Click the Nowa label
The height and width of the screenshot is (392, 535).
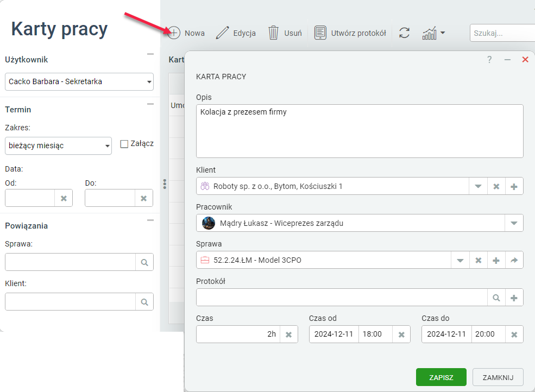(194, 33)
